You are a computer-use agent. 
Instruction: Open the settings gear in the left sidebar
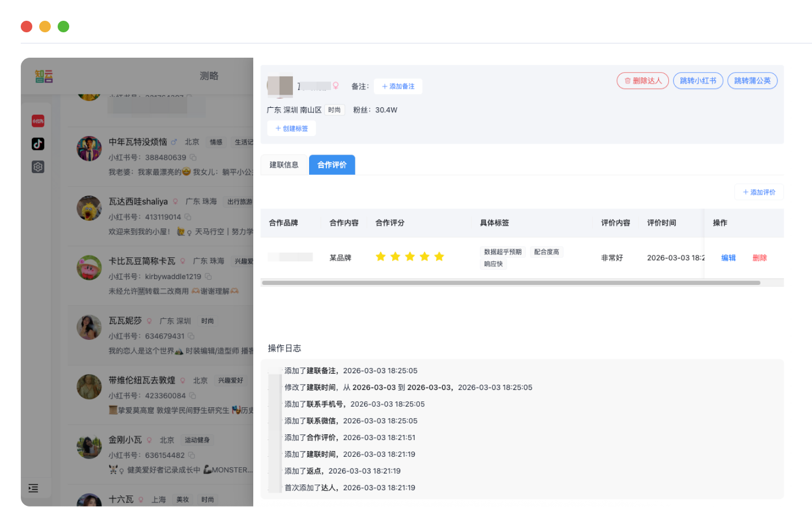coord(38,167)
